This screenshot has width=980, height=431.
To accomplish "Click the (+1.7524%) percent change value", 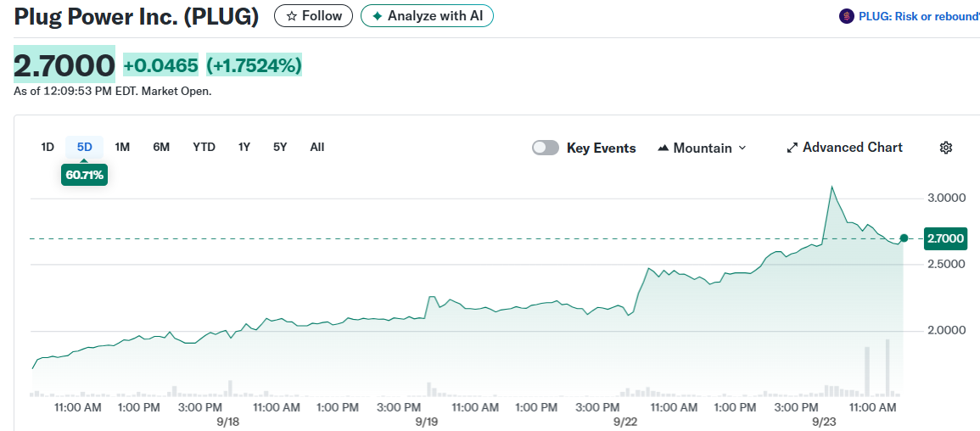I will point(254,65).
